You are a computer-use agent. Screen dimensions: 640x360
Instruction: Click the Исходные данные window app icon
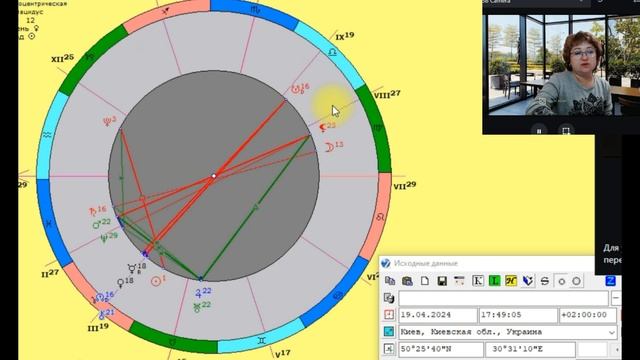point(386,263)
